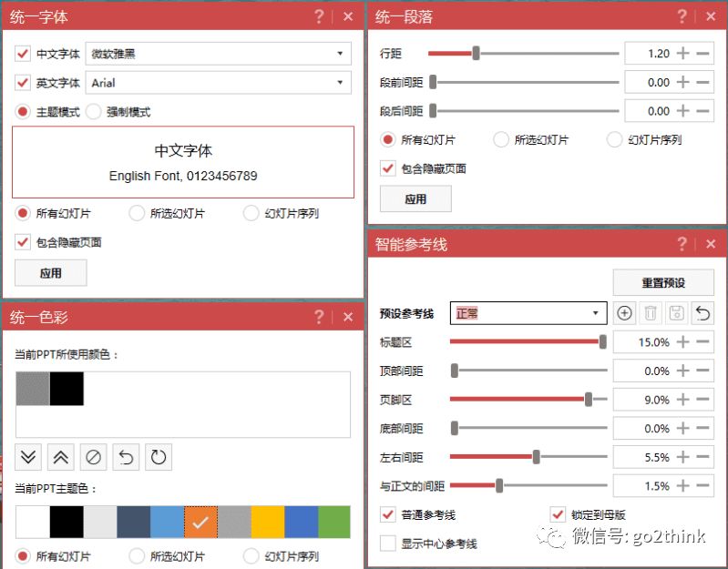Viewport: 728px width, 569px height.
Task: Click the 标题区 slider handle
Action: [602, 341]
